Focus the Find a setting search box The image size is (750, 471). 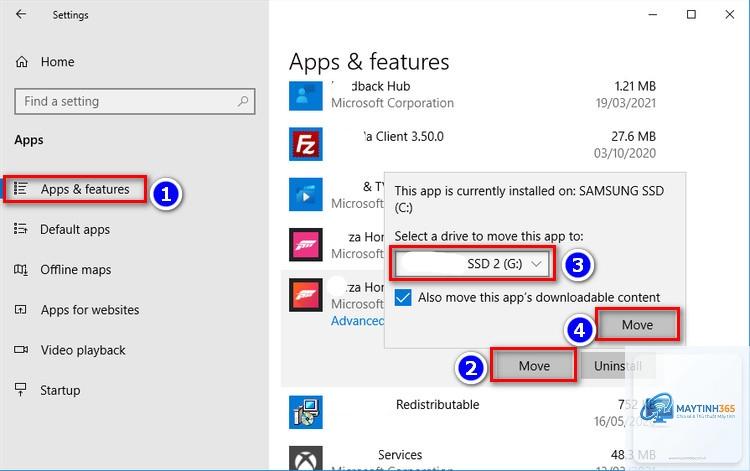[x=135, y=101]
